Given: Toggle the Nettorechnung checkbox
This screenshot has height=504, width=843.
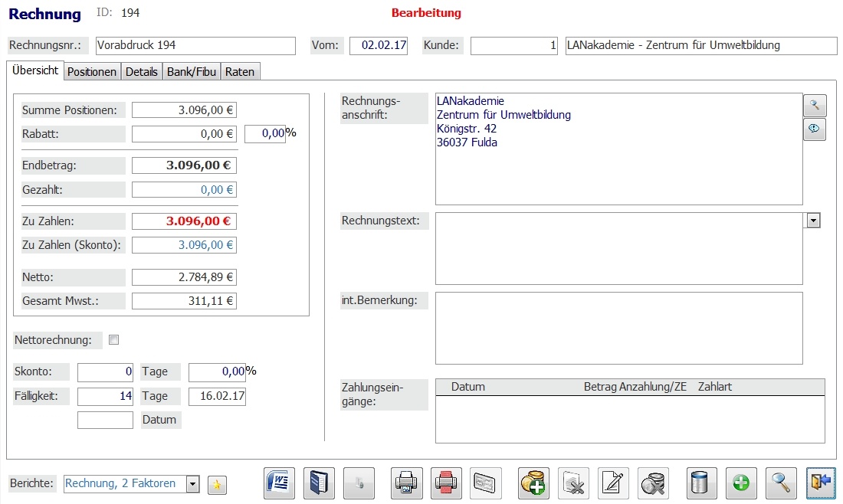Looking at the screenshot, I should (x=114, y=339).
